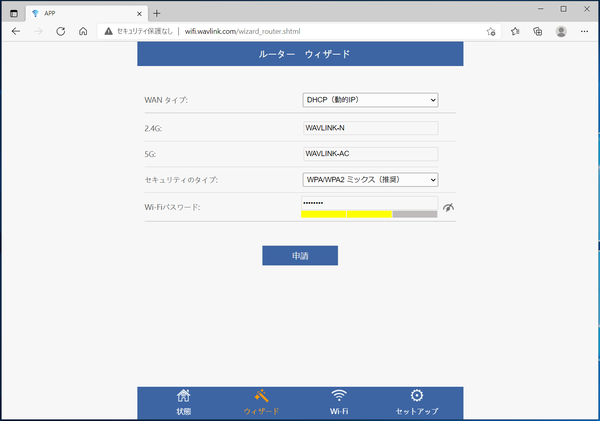Maximize the browser window
The height and width of the screenshot is (421, 600).
[563, 9]
